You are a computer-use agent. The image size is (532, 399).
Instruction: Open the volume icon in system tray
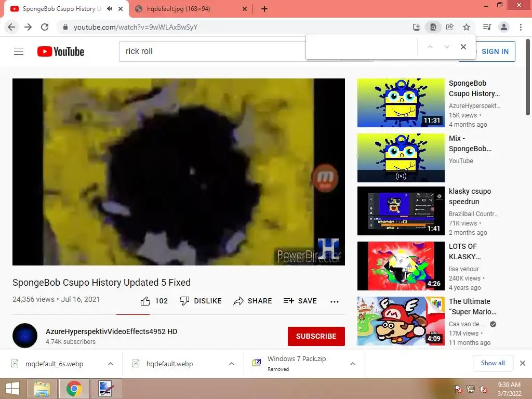[x=483, y=389]
